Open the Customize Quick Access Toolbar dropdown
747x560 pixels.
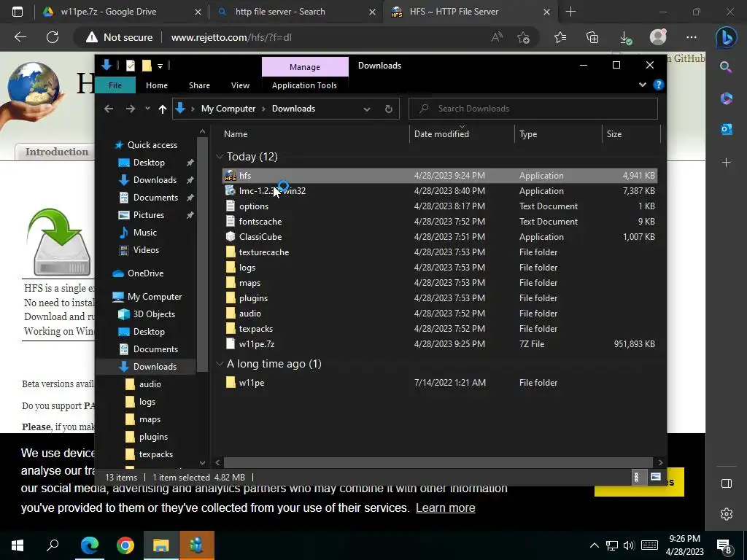160,66
